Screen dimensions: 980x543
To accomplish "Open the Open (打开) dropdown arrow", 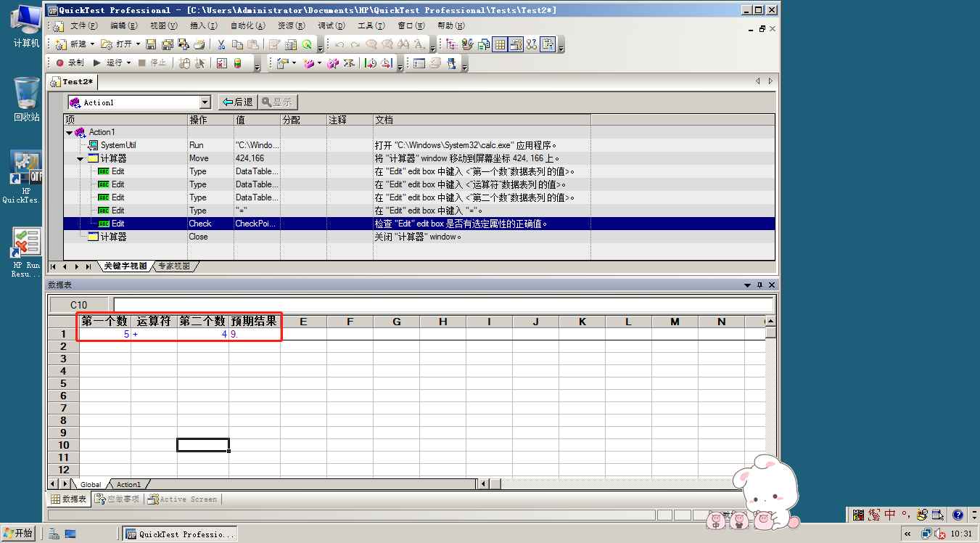I will tap(138, 44).
